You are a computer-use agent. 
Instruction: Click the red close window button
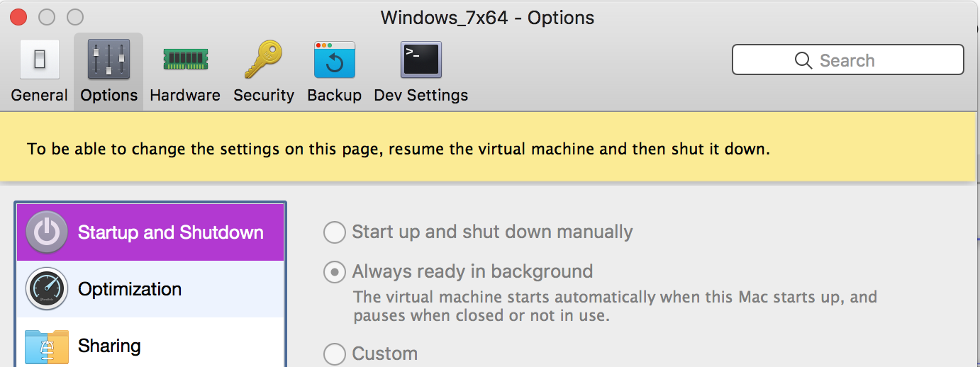click(x=18, y=17)
